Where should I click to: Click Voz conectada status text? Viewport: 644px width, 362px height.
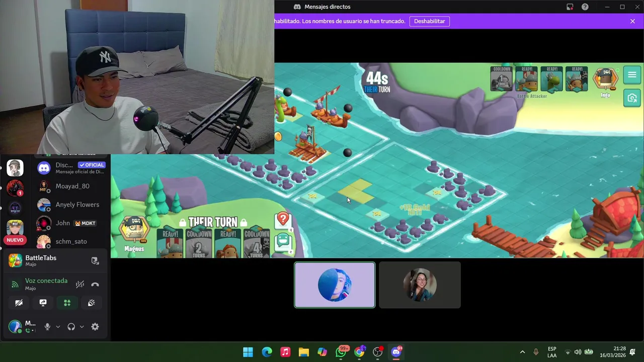tap(46, 281)
